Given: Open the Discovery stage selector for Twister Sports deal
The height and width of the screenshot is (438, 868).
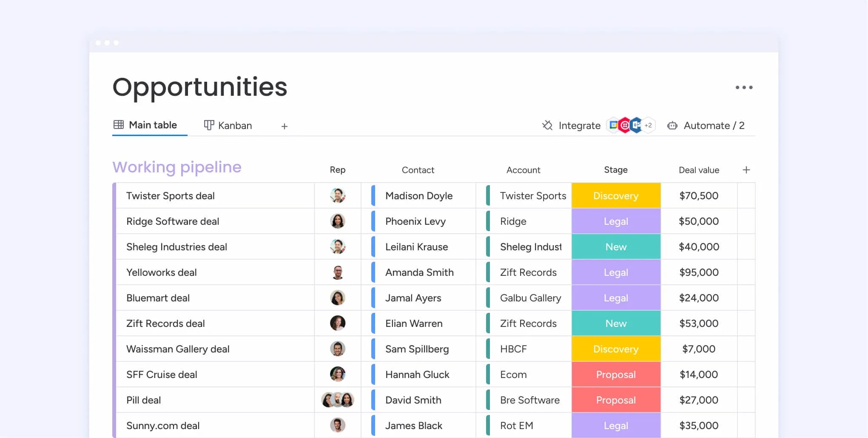Looking at the screenshot, I should pos(616,195).
